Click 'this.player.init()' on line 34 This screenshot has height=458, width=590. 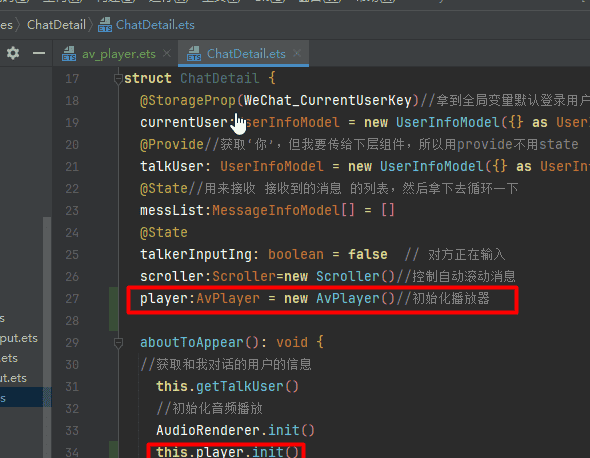coord(227,451)
